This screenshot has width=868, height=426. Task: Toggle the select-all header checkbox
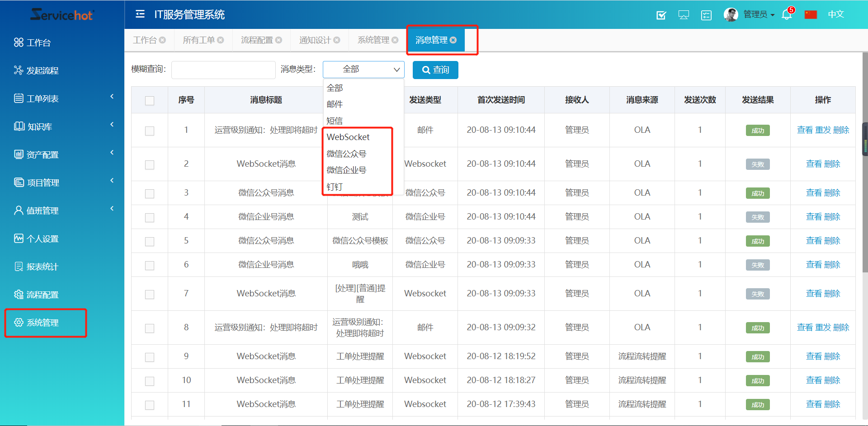(x=150, y=100)
